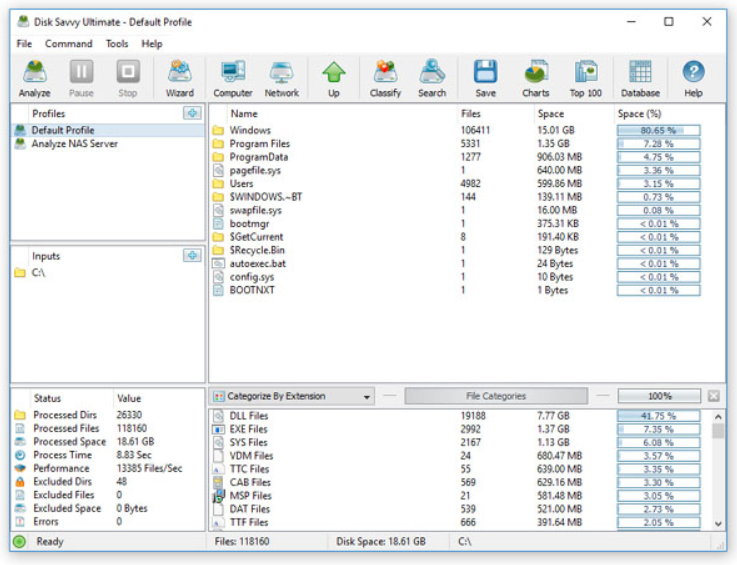Click the pagefile.sys file icon

click(x=218, y=170)
